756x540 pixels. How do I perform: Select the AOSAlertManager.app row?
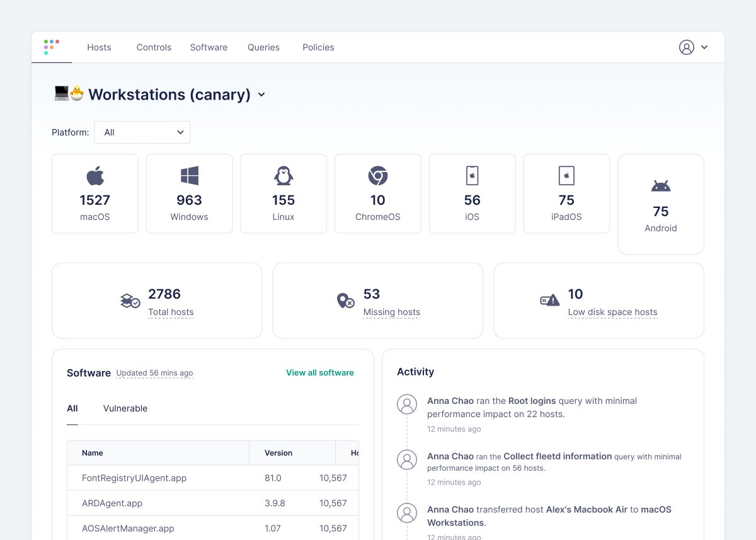click(x=213, y=528)
